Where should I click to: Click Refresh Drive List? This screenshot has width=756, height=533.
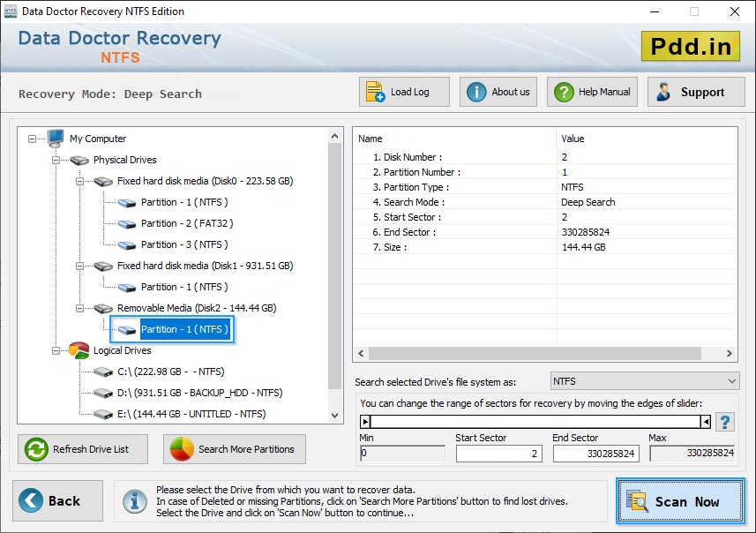click(x=83, y=449)
